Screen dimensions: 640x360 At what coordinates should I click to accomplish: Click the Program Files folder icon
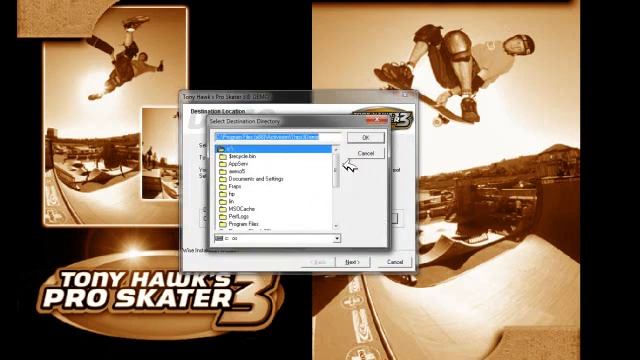(223, 224)
